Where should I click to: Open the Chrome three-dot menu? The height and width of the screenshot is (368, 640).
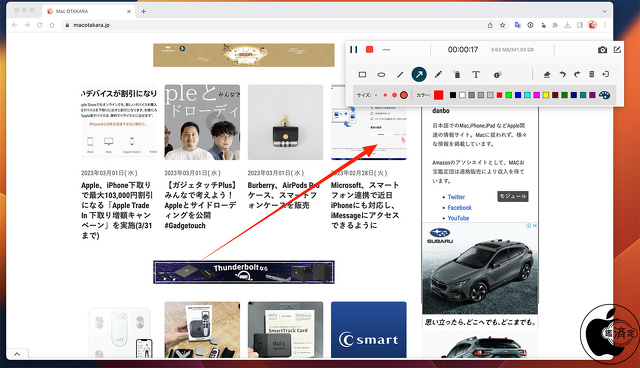(x=605, y=25)
